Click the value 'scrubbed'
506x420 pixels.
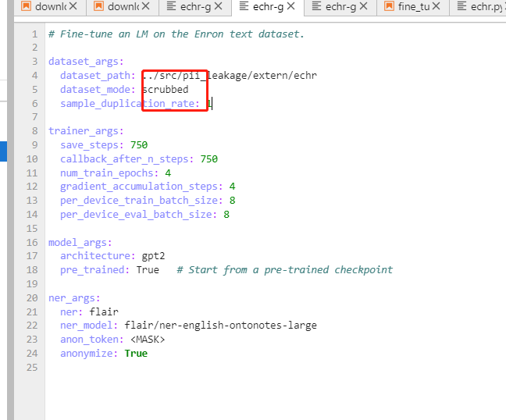click(x=166, y=89)
